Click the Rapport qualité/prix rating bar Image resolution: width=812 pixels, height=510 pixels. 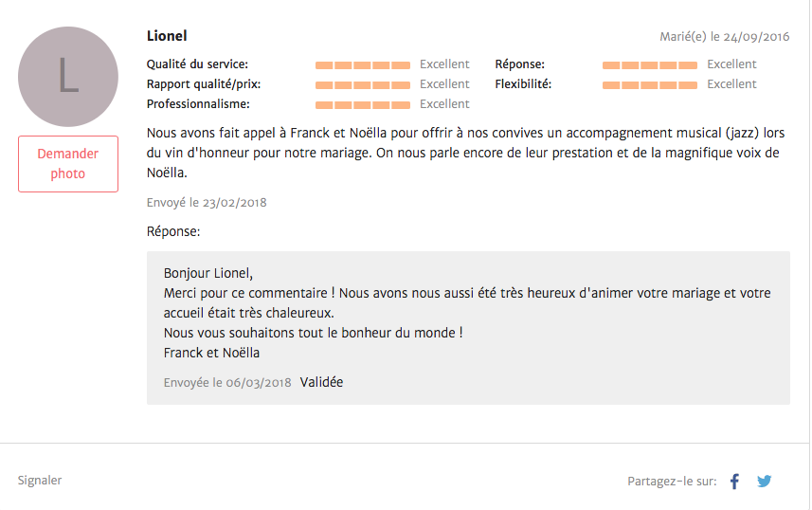[x=363, y=85]
